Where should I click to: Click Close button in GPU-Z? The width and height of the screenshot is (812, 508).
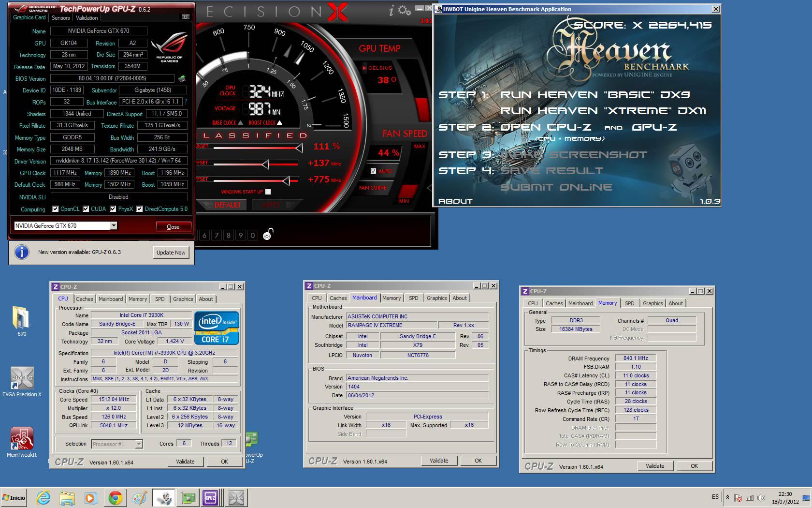point(173,227)
